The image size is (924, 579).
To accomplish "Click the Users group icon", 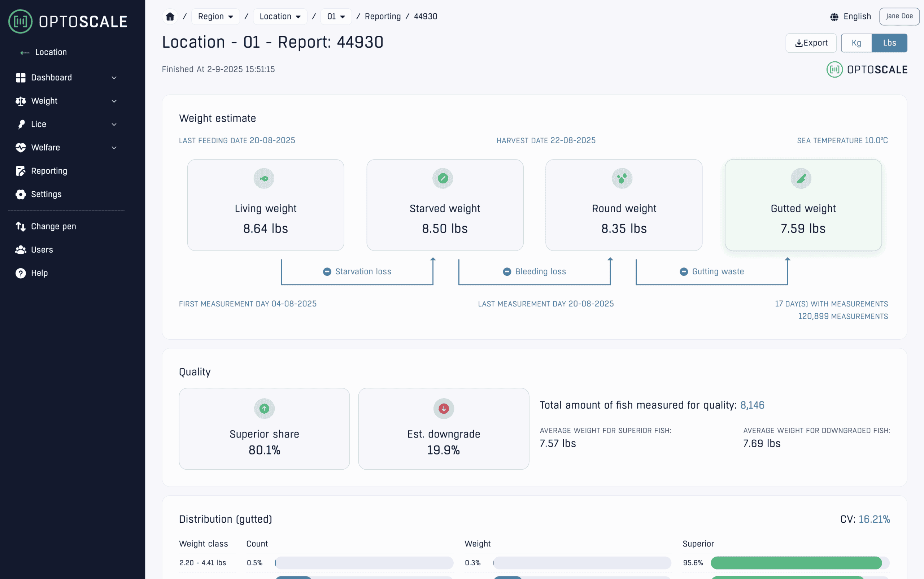I will [x=21, y=250].
